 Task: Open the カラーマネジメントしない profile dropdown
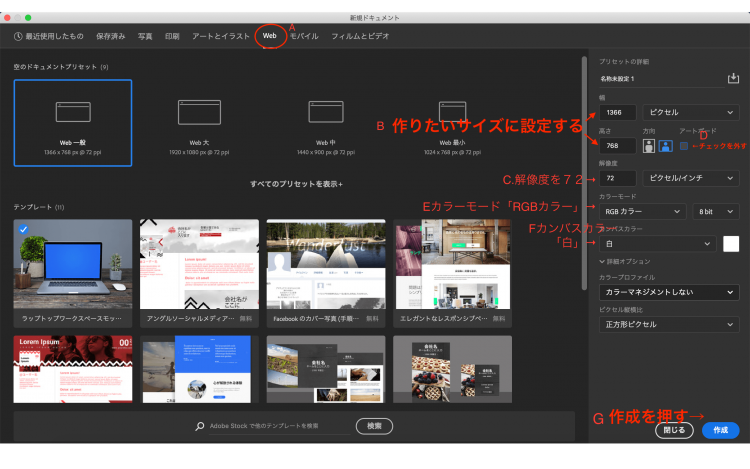669,292
